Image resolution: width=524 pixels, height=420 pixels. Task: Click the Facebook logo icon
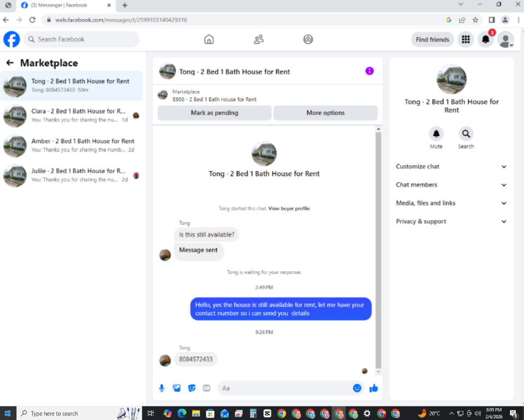click(11, 39)
